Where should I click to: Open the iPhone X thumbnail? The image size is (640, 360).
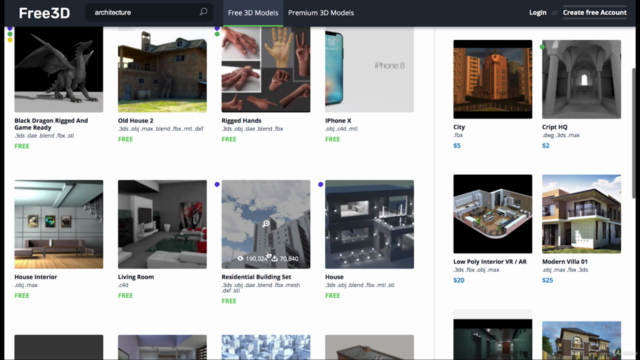pos(369,69)
